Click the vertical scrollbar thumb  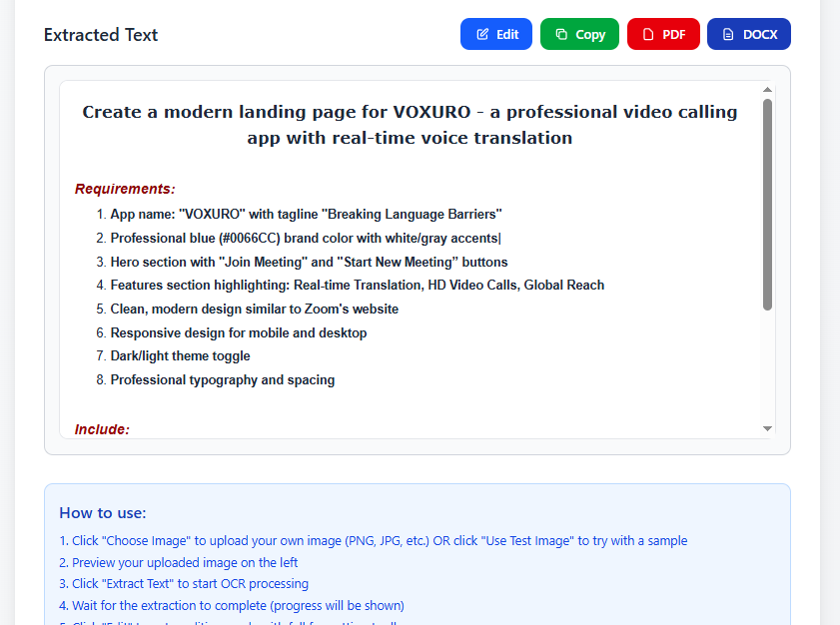pyautogui.click(x=767, y=205)
